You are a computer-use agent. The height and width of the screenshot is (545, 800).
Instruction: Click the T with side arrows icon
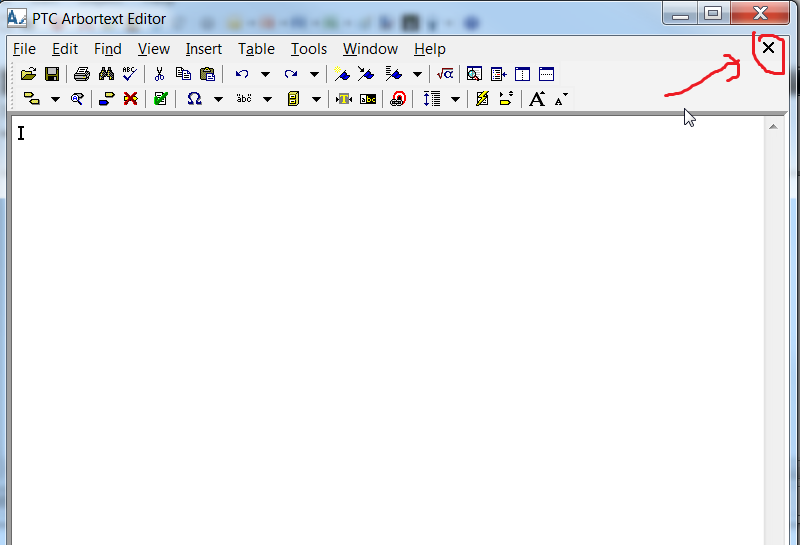(344, 98)
